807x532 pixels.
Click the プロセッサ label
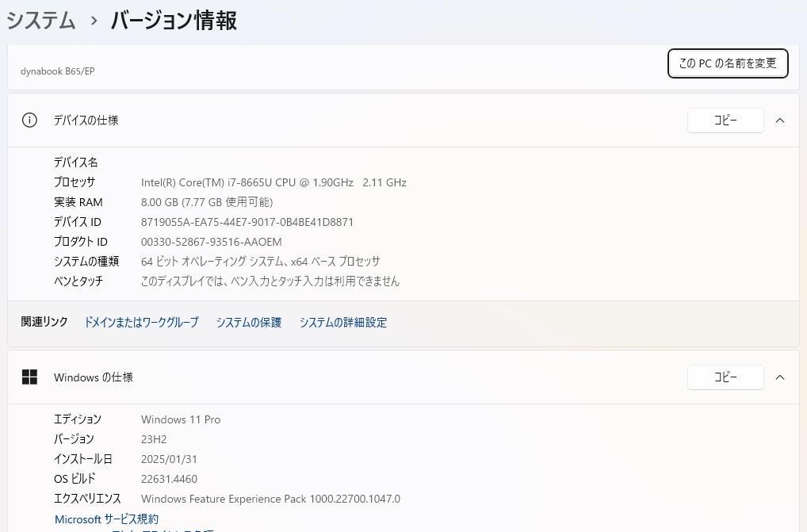[75, 182]
